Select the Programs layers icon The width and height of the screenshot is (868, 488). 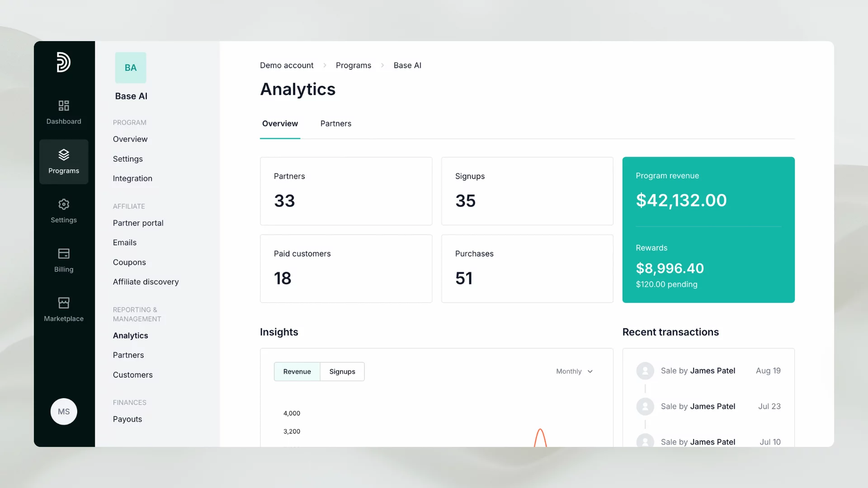(64, 155)
